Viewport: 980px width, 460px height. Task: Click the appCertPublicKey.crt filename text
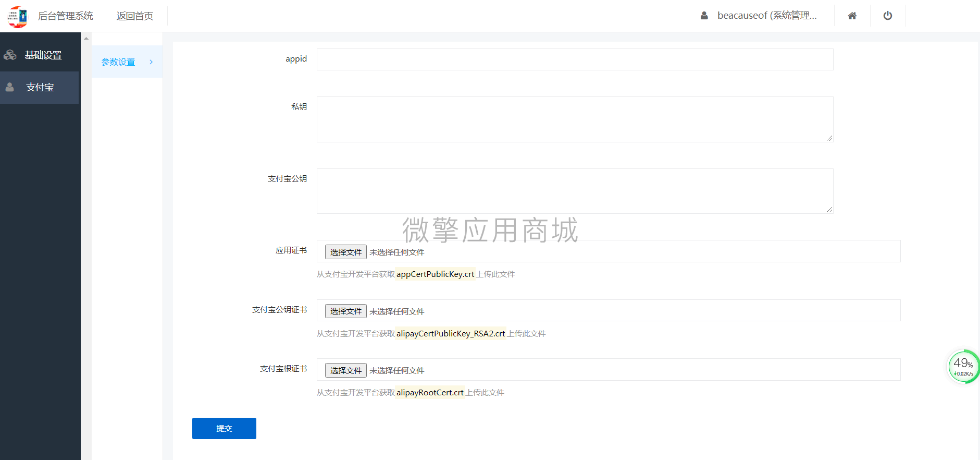click(436, 274)
